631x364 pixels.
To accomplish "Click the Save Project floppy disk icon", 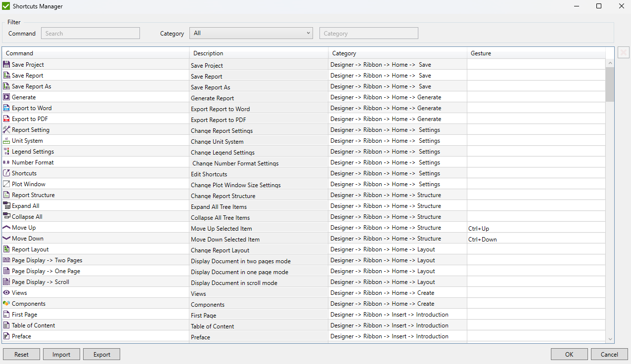I will tap(6, 64).
